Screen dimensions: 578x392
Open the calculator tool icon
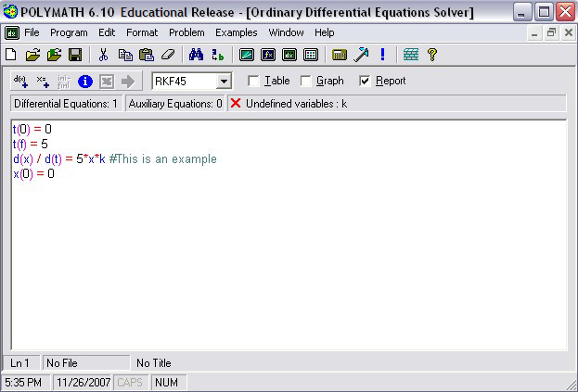point(340,55)
